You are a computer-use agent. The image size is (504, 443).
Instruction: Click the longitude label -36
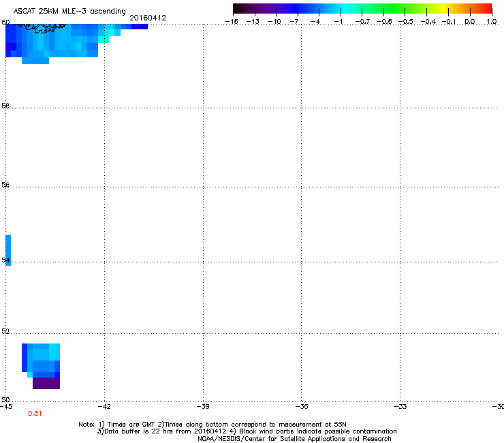pos(302,407)
